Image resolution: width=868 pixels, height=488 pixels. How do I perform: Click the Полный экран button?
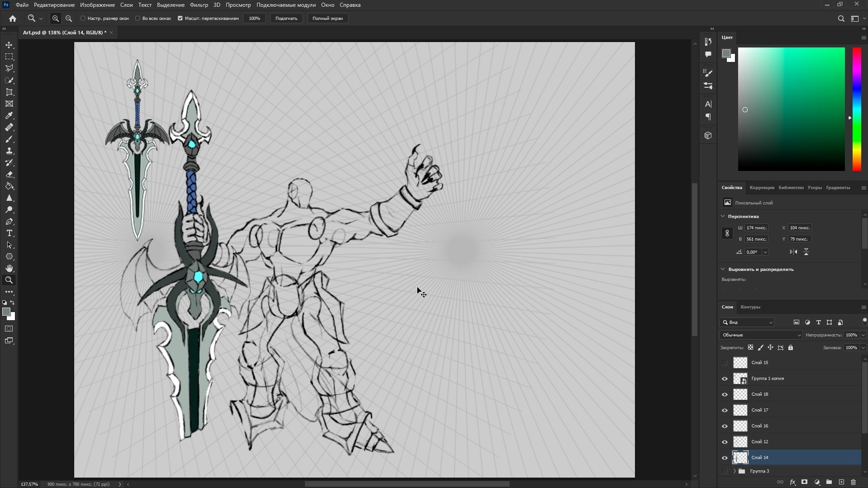pyautogui.click(x=328, y=19)
